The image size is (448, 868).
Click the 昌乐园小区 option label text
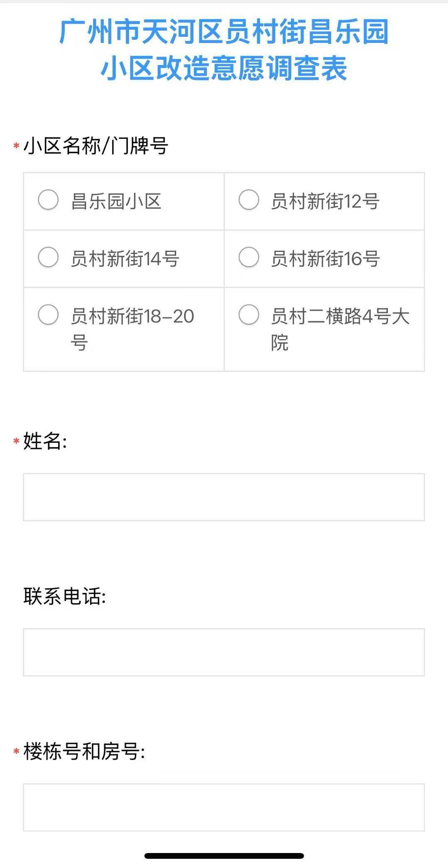click(116, 201)
